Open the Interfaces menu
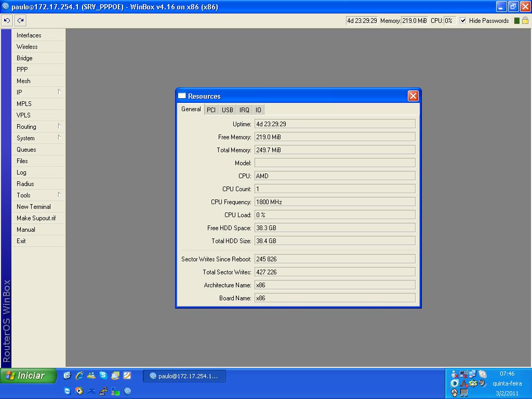The image size is (532, 399). tap(38, 35)
